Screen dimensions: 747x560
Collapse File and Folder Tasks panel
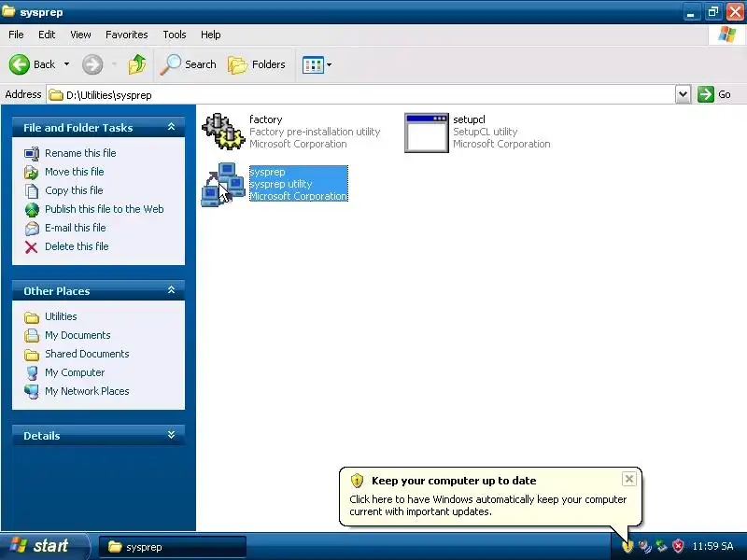pyautogui.click(x=172, y=127)
